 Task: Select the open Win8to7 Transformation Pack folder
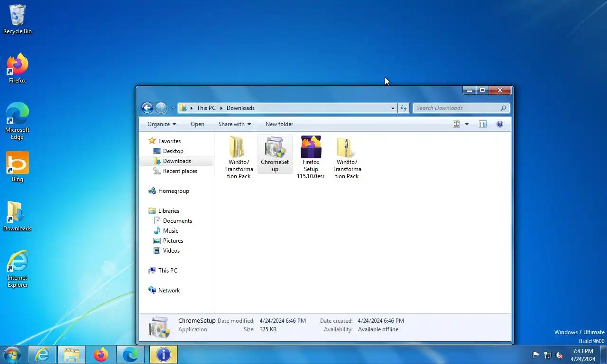(239, 157)
